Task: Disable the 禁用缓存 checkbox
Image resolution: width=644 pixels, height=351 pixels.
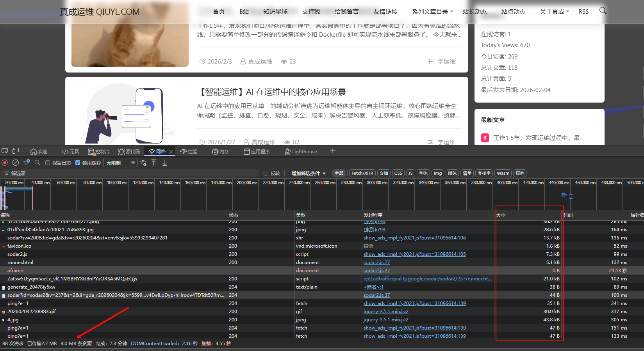Action: (78, 163)
